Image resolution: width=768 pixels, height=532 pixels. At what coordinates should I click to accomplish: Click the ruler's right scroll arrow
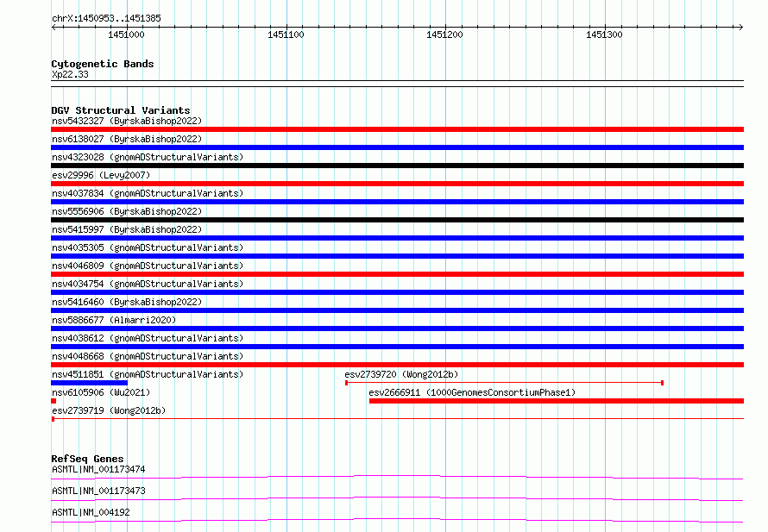tap(740, 27)
